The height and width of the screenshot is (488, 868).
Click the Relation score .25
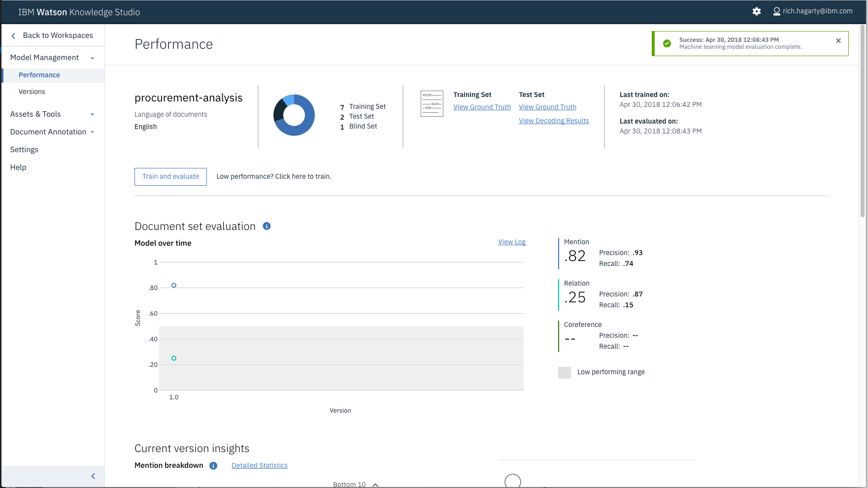575,297
